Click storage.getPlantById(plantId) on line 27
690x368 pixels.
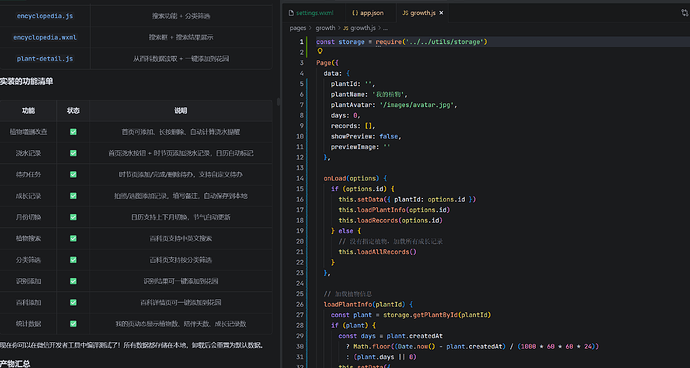[x=437, y=315]
